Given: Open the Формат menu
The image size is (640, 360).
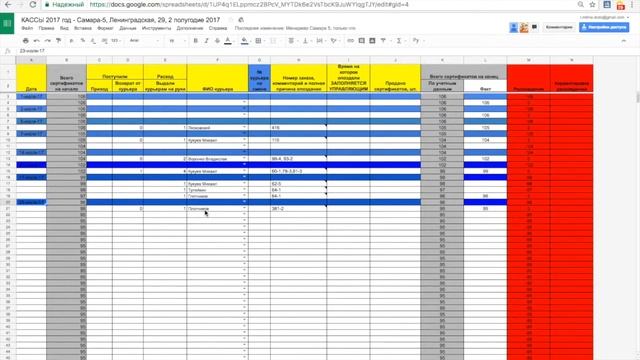Looking at the screenshot, I should pos(106,29).
